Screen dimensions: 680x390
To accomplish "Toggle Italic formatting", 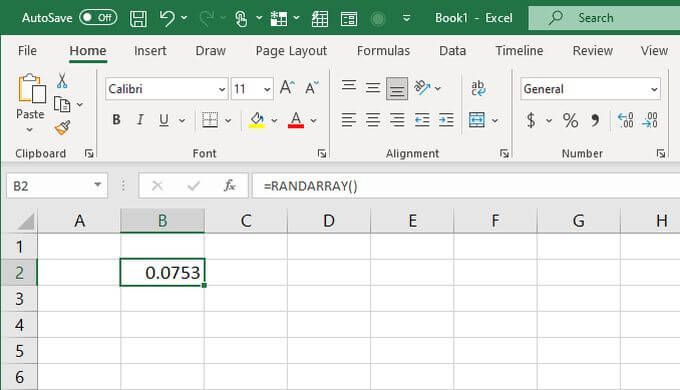I will (x=140, y=120).
